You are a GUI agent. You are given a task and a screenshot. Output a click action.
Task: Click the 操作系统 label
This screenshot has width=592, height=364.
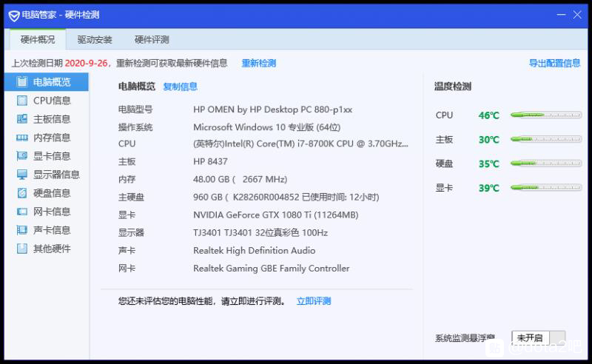coord(135,127)
